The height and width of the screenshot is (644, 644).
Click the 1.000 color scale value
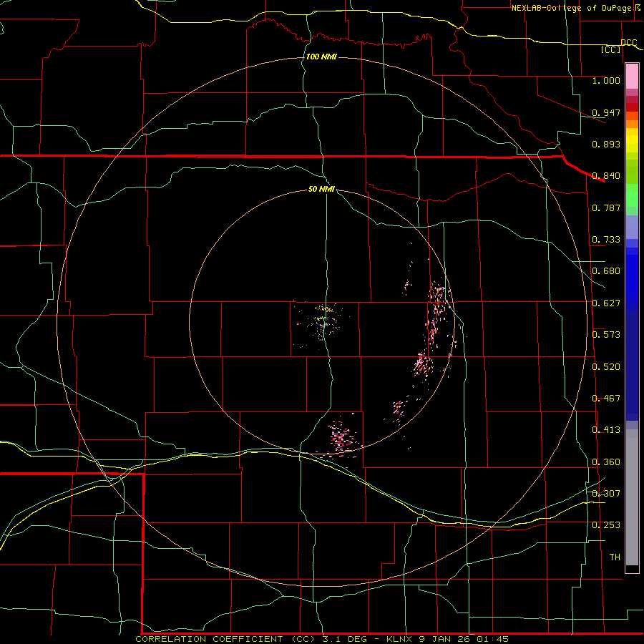point(606,80)
